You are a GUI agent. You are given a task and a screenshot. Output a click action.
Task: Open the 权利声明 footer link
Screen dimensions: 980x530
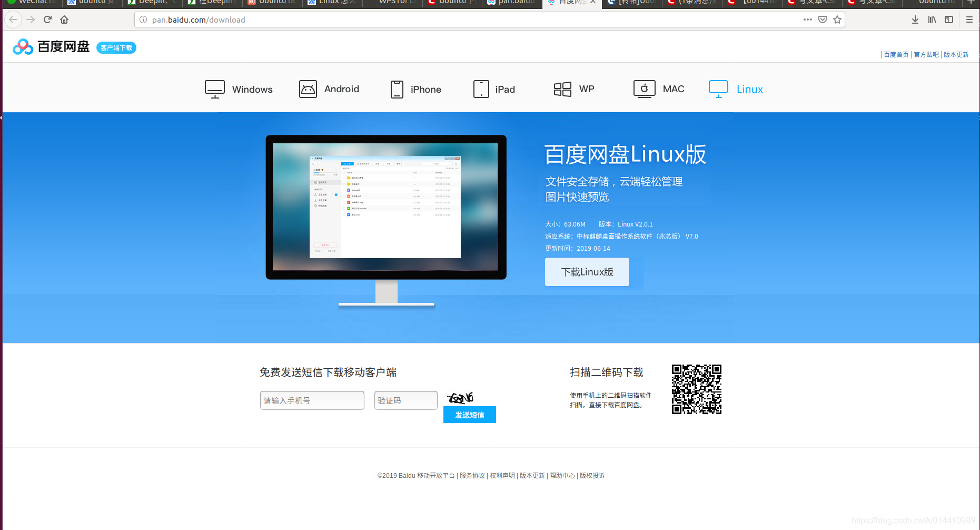[x=502, y=476]
